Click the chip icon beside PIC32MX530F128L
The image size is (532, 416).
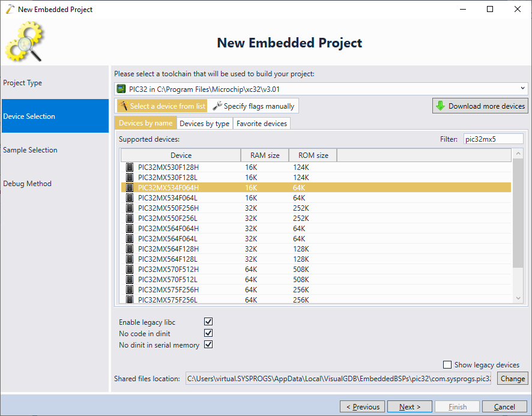[x=130, y=178]
